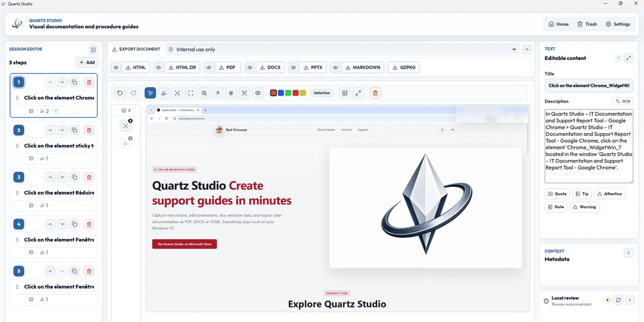The image size is (644, 322).
Task: Preview the DOCX export
Action: [250, 68]
